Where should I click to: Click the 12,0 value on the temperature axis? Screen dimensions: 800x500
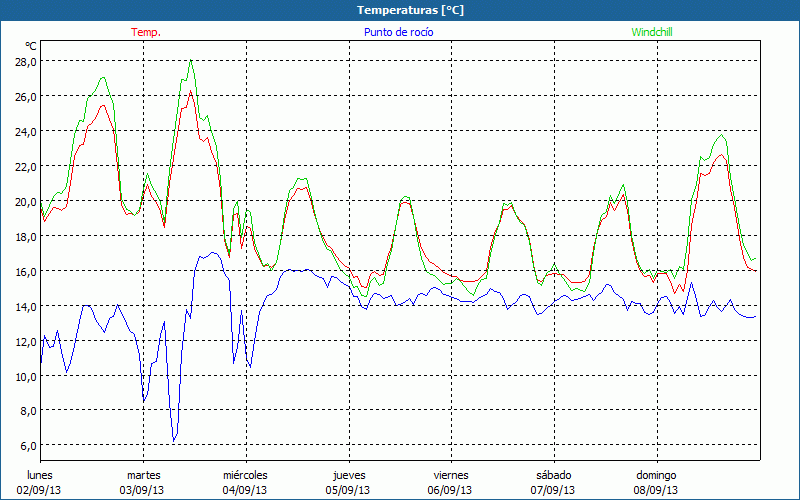(x=25, y=341)
